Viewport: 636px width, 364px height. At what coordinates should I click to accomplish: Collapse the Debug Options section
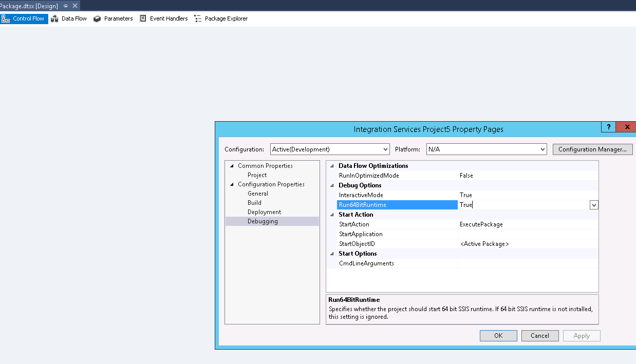pyautogui.click(x=332, y=185)
